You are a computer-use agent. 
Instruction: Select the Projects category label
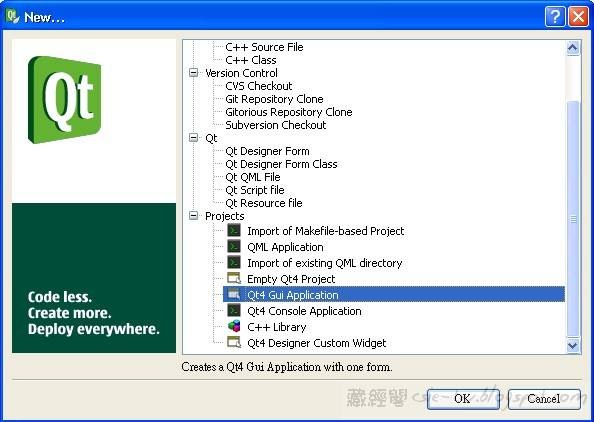coord(224,216)
